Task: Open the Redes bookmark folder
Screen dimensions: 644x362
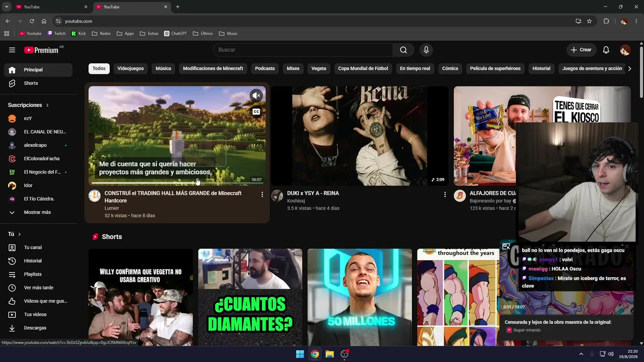Action: pos(101,34)
